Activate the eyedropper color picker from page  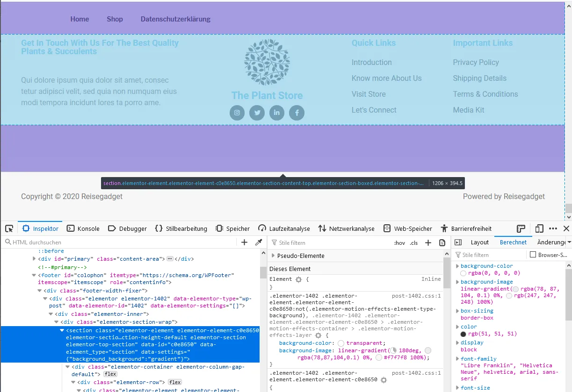258,242
